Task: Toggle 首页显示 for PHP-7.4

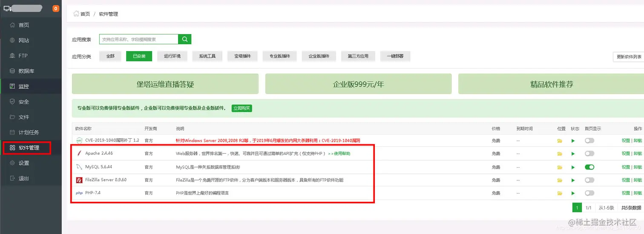Action: (x=589, y=193)
